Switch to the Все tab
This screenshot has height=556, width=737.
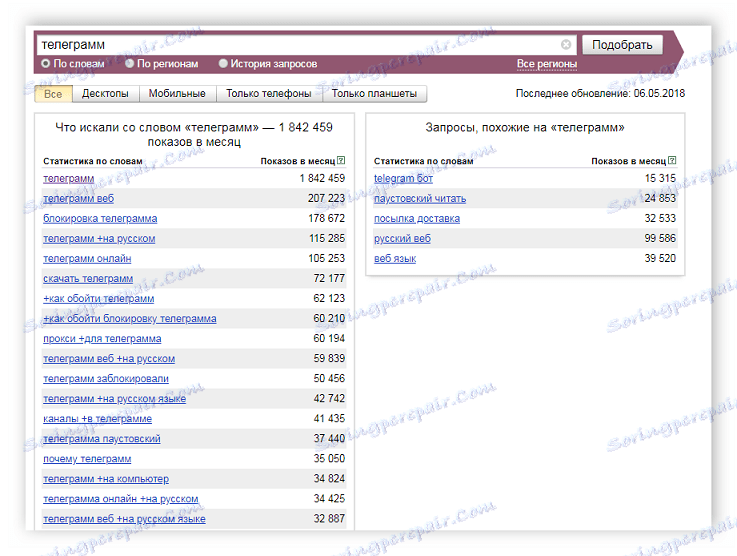53,94
